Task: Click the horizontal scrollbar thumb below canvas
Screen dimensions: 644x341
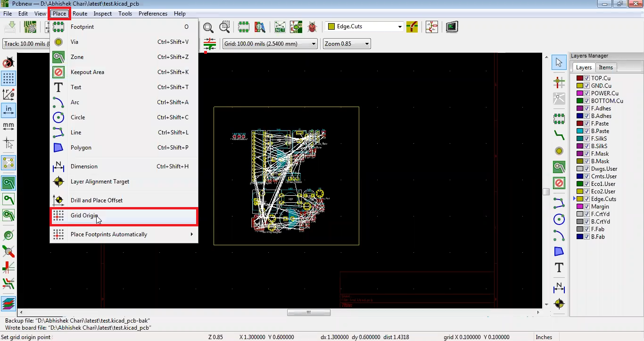Action: (x=309, y=312)
